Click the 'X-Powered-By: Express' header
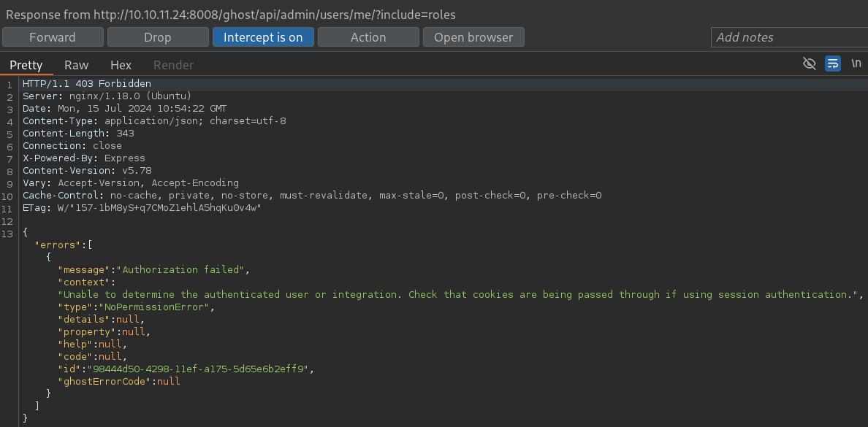Image resolution: width=868 pixels, height=427 pixels. [83, 158]
